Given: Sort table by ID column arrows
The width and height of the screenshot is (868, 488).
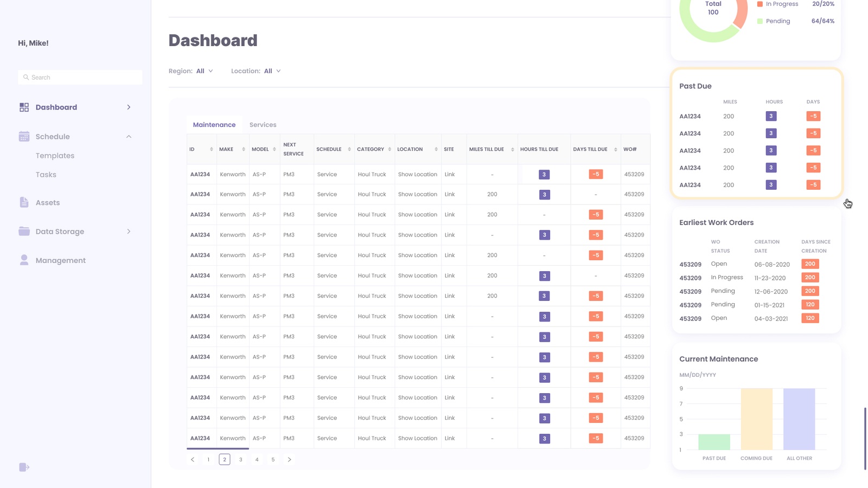Looking at the screenshot, I should click(x=212, y=150).
